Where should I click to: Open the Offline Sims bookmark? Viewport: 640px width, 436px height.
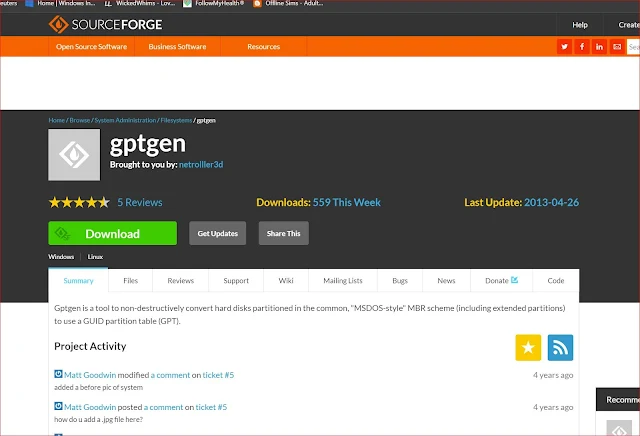(288, 3)
